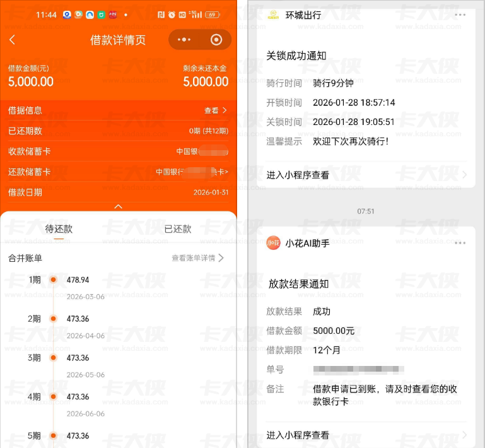Screen dimensions: 485x448
Task: Select the 4期 installment marker dot
Action: click(53, 397)
